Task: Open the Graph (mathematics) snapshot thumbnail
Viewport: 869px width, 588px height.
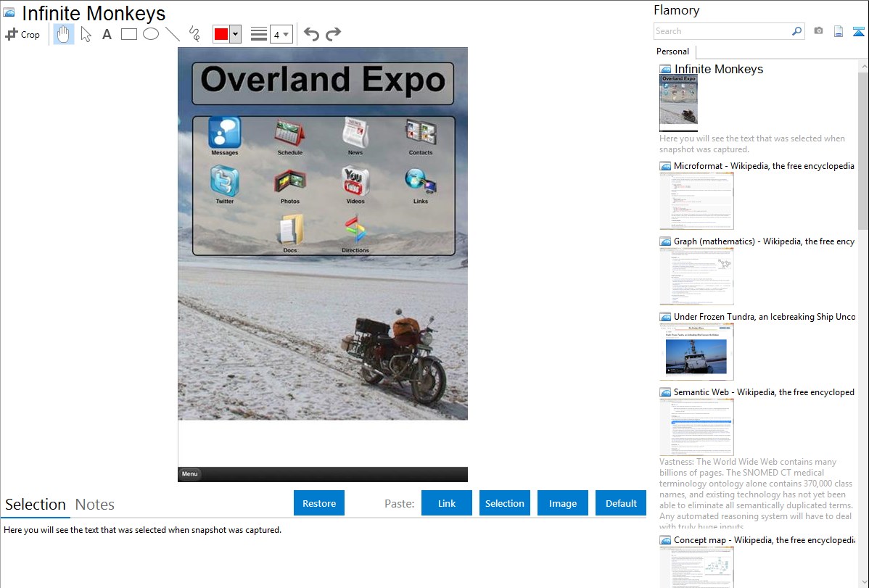Action: [x=696, y=276]
